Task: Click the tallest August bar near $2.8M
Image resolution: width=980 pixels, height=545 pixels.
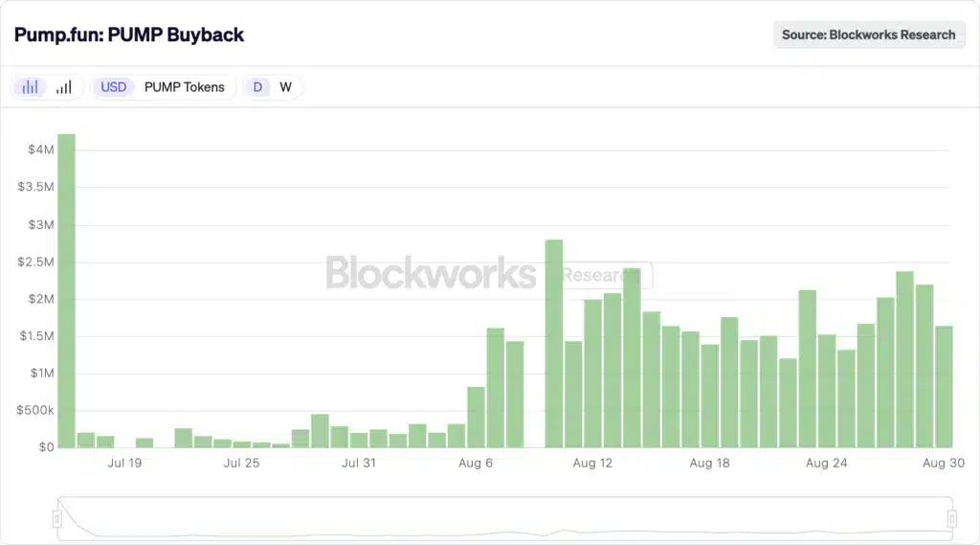Action: coord(553,345)
